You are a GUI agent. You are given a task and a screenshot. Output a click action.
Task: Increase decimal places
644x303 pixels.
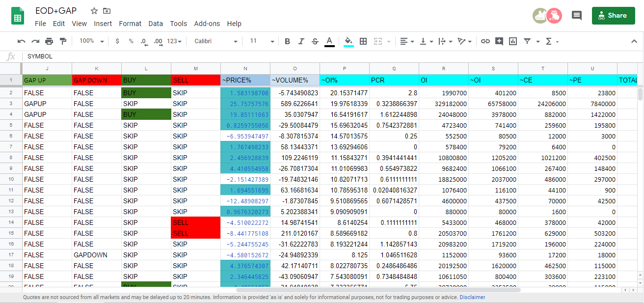coord(158,41)
